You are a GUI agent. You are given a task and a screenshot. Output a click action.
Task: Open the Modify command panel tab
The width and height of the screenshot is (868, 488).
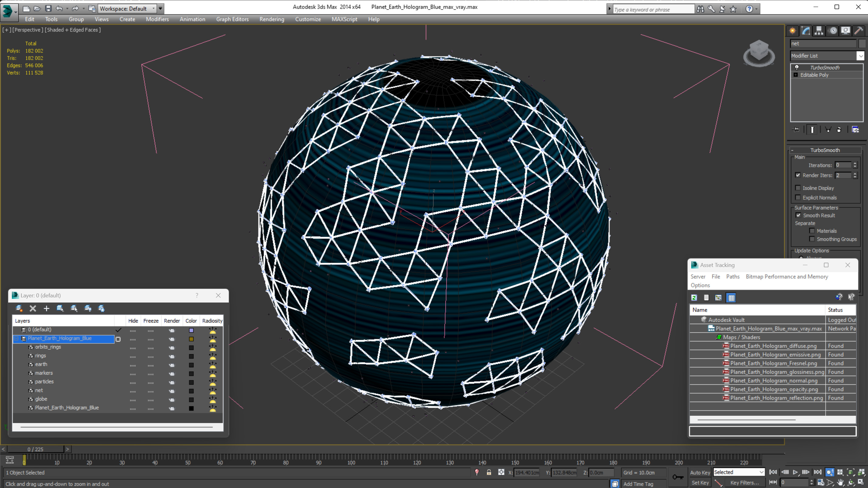point(806,31)
